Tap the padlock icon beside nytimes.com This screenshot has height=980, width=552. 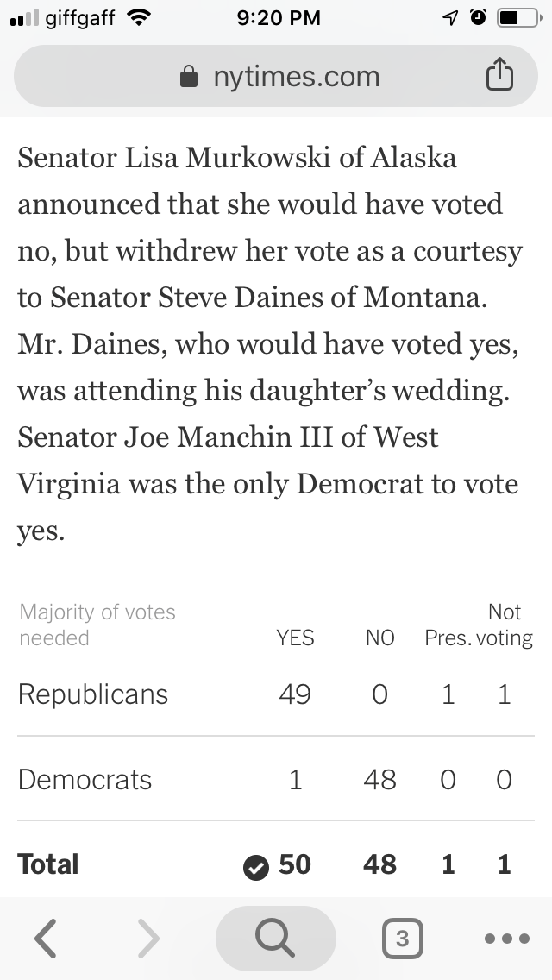[188, 78]
